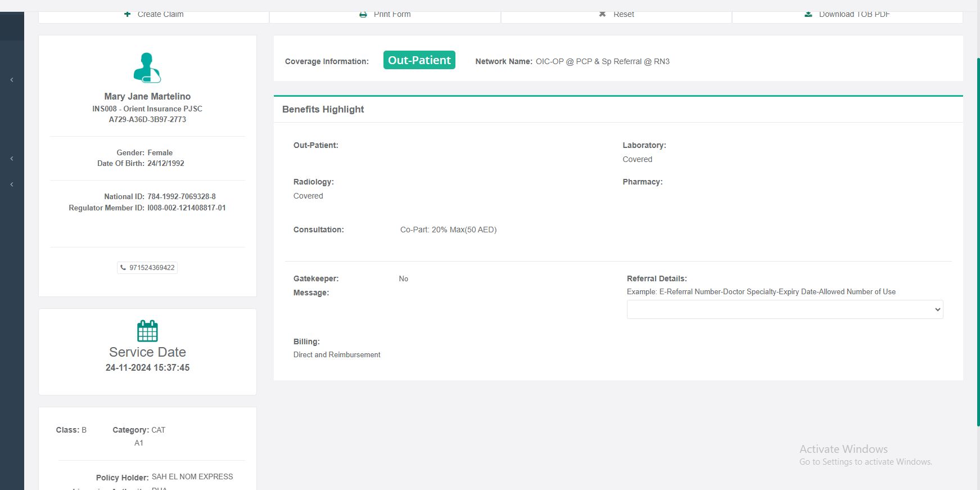Expand the middle left sidebar chevron
This screenshot has width=980, height=490.
coord(12,159)
